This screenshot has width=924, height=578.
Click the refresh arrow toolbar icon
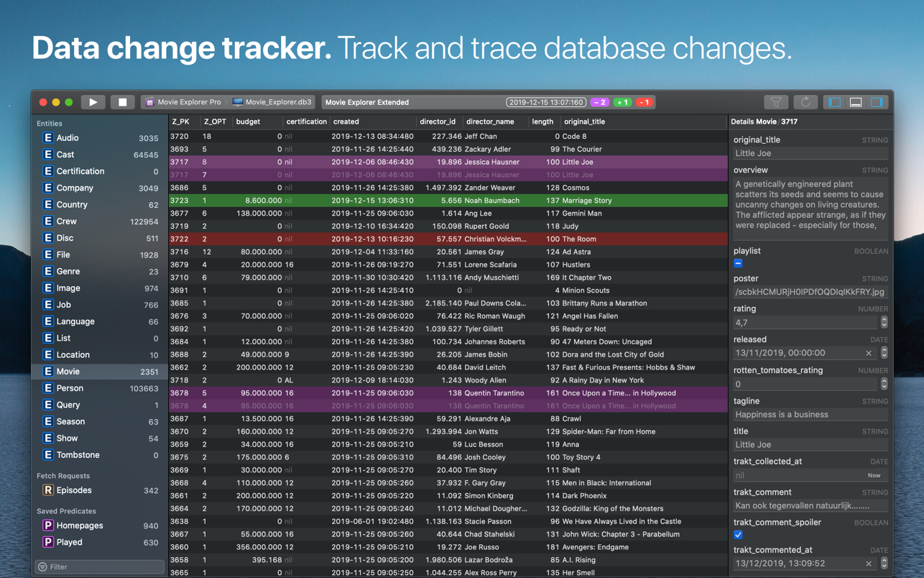pos(805,102)
